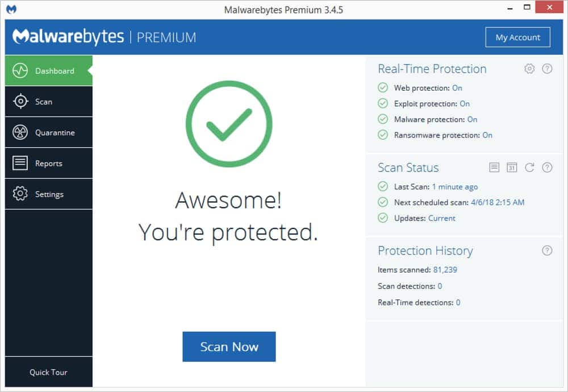Click the Protection History heading

[x=425, y=251]
